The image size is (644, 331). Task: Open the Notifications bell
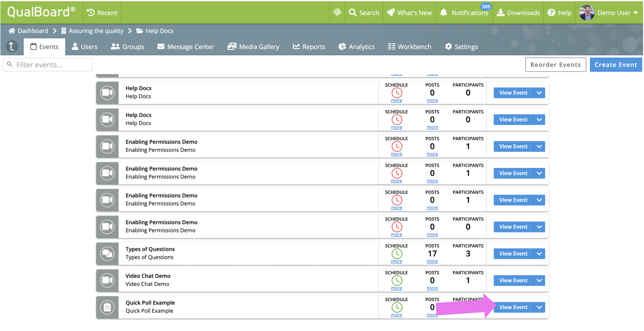coord(444,13)
